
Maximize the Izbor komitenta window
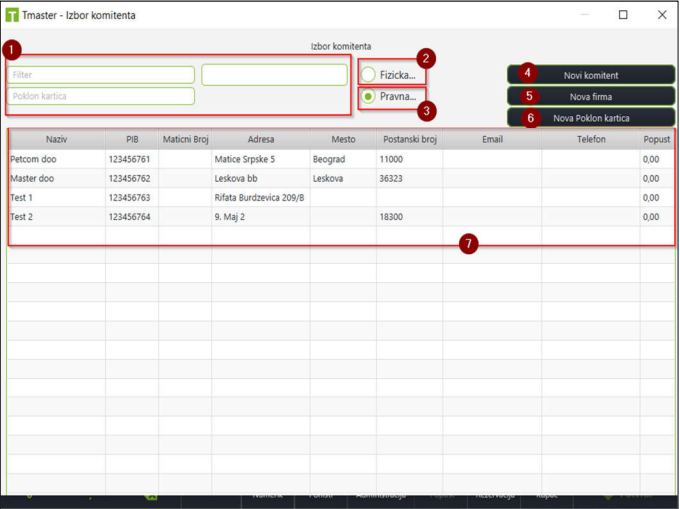click(623, 15)
